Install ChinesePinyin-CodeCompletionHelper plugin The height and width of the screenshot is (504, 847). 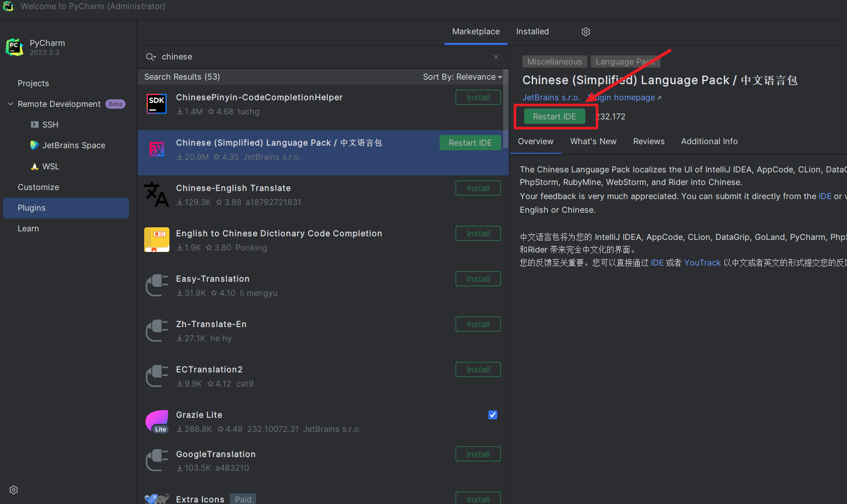click(478, 97)
